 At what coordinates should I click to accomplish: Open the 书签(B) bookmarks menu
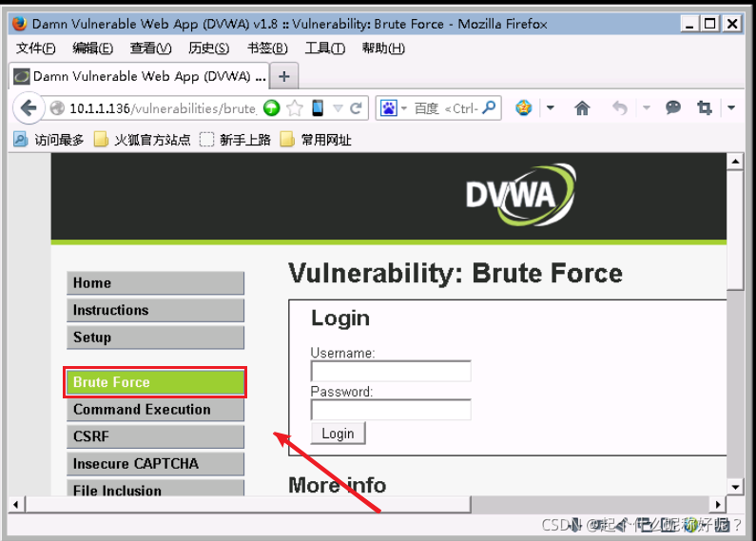point(267,48)
